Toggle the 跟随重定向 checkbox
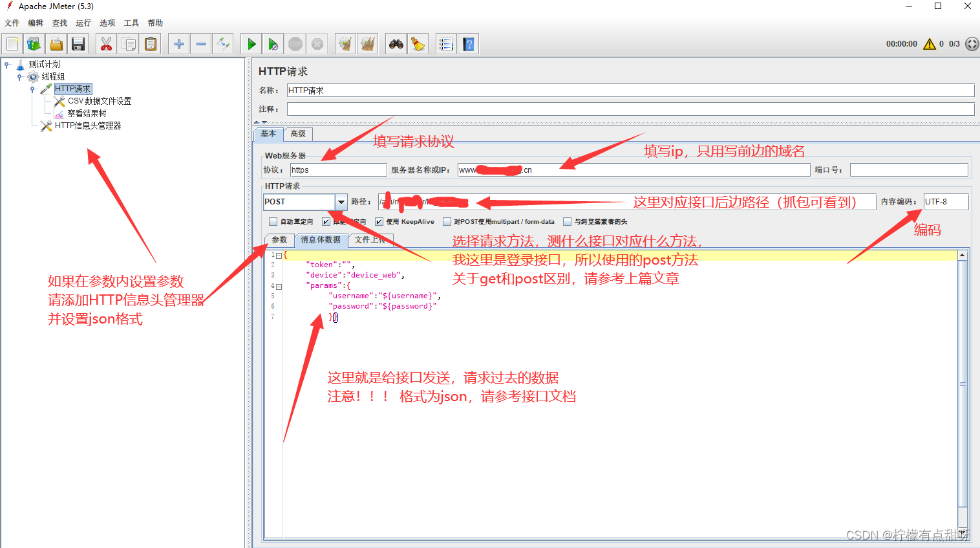The width and height of the screenshot is (980, 548). (326, 221)
